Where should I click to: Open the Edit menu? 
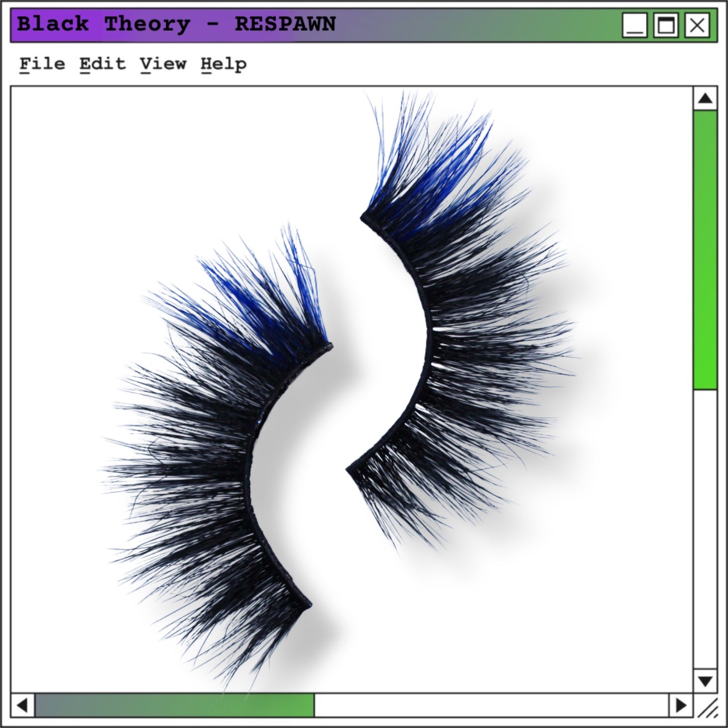pos(102,64)
